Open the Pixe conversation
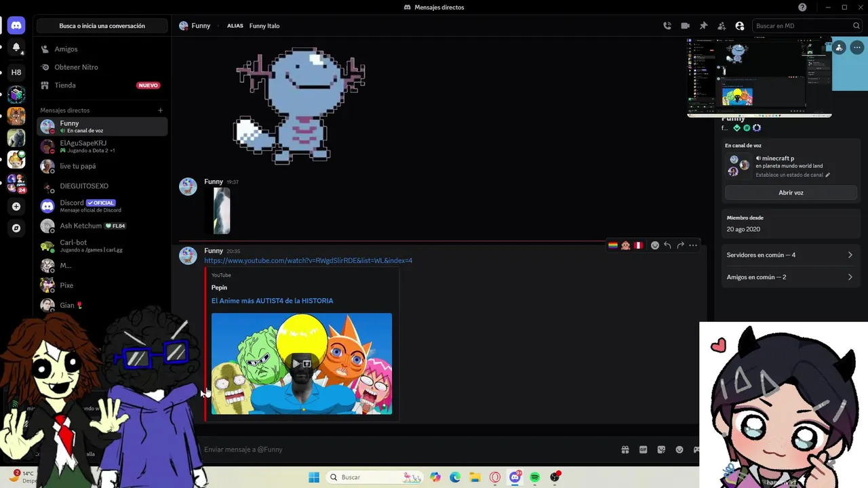This screenshot has width=868, height=488. click(102, 285)
